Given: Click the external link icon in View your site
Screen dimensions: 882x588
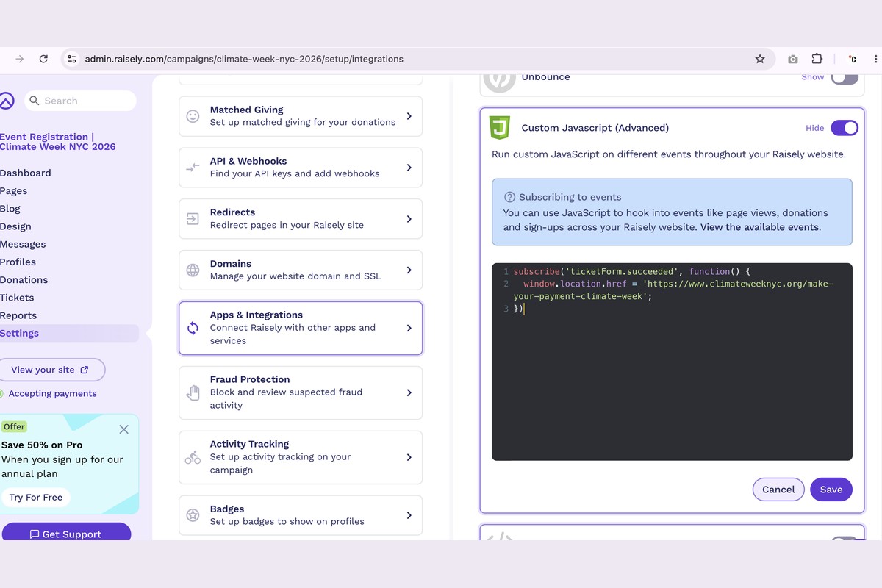Looking at the screenshot, I should pyautogui.click(x=84, y=370).
